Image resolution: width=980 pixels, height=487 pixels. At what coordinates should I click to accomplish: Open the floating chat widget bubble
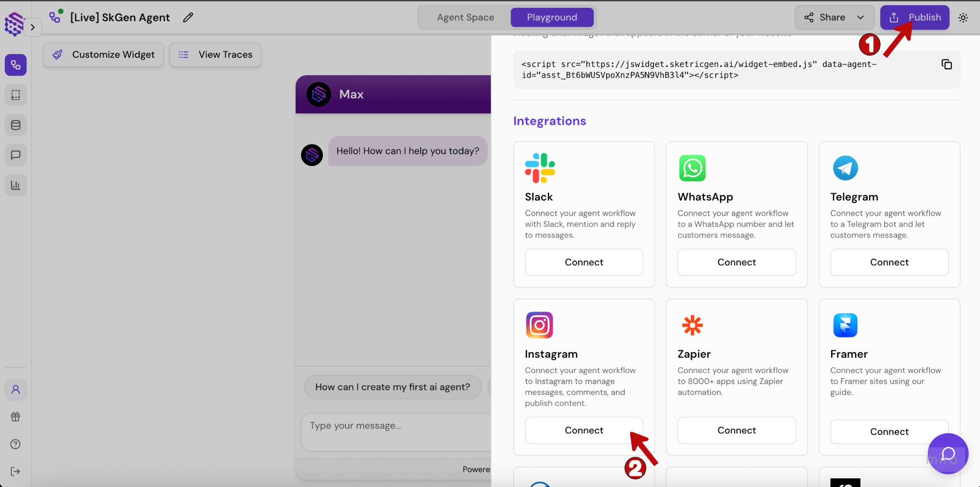coord(948,453)
